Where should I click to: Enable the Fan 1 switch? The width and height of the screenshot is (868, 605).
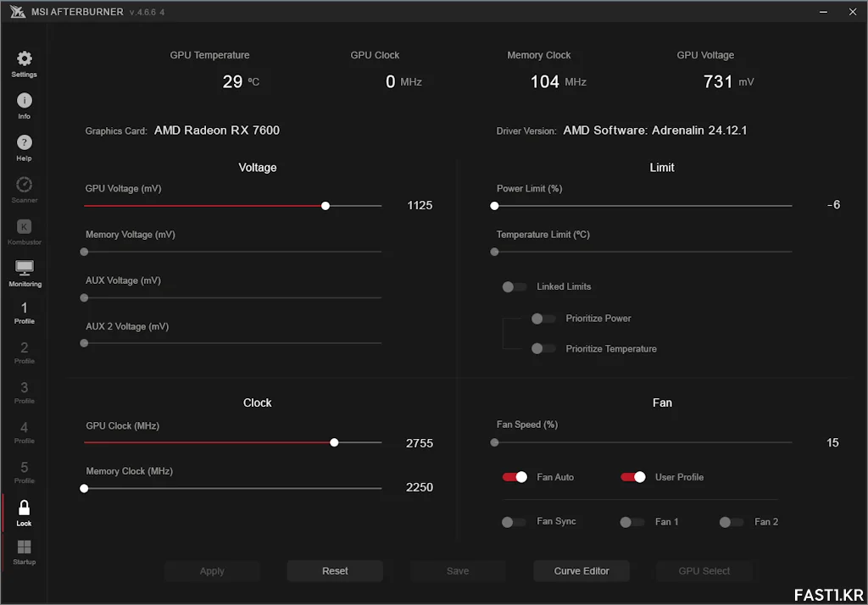point(632,522)
